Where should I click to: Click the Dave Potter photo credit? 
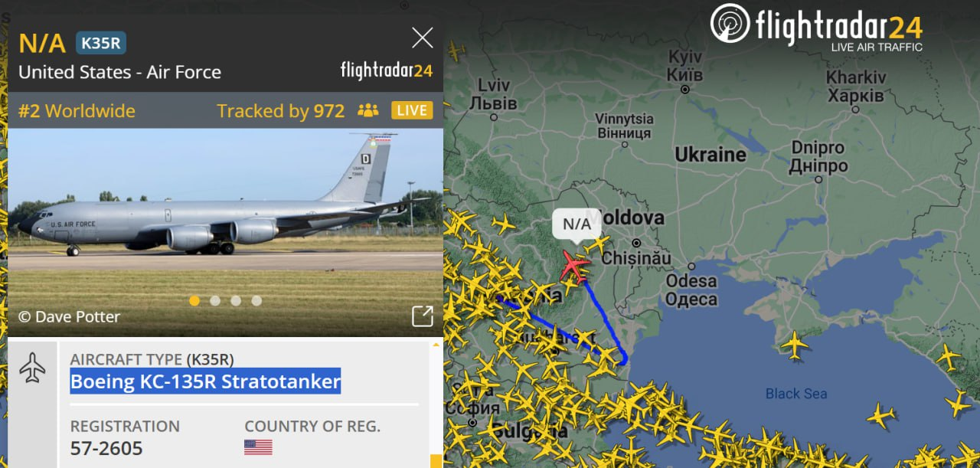click(69, 316)
